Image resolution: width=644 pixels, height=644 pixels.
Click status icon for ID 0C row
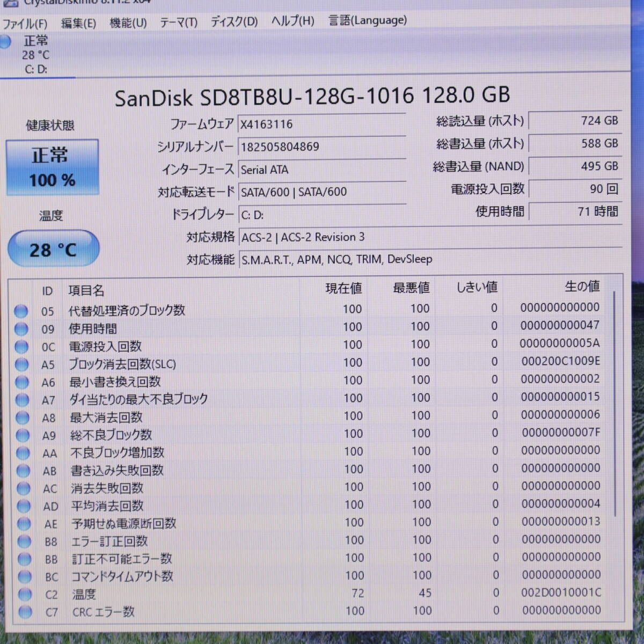point(21,347)
